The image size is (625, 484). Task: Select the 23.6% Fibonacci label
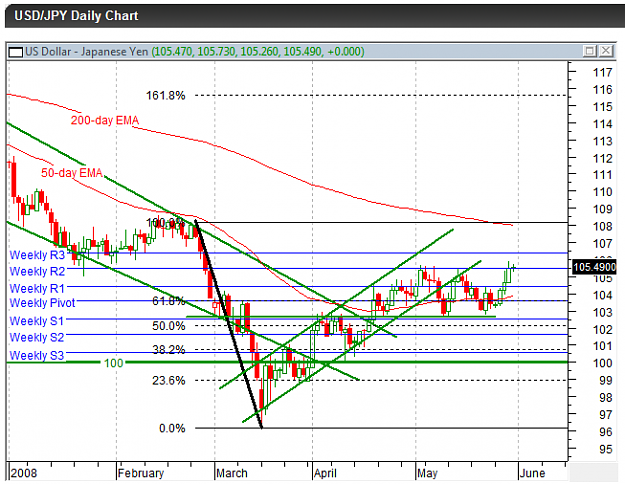pos(169,380)
